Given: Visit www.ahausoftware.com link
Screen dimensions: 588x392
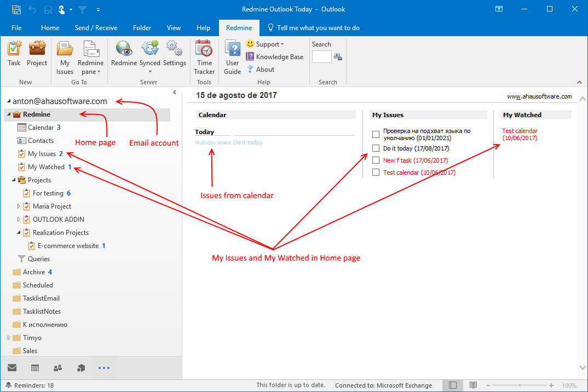Looking at the screenshot, I should tap(539, 96).
